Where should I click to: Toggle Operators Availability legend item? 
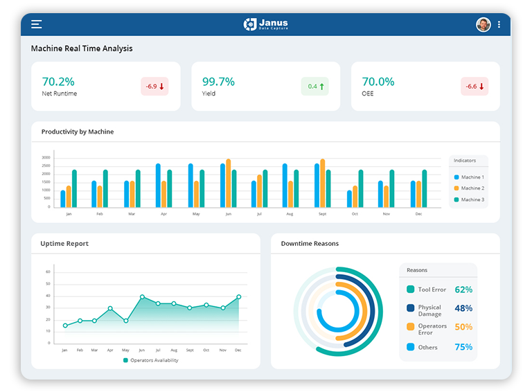(150, 360)
